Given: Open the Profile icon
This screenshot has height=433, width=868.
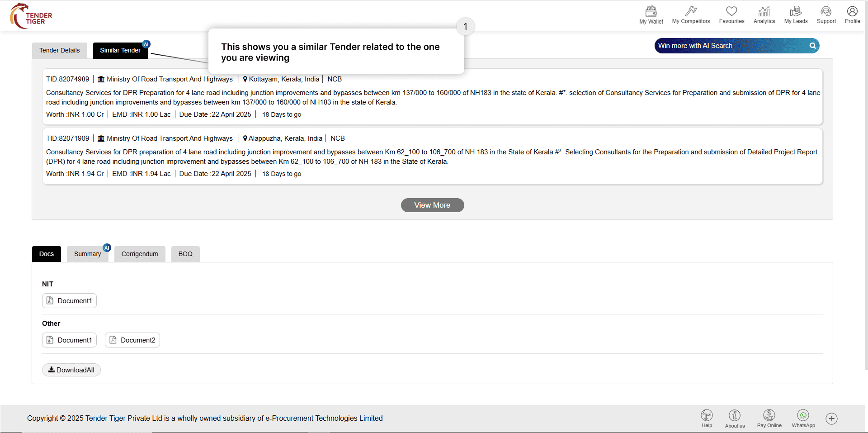Looking at the screenshot, I should pyautogui.click(x=852, y=11).
